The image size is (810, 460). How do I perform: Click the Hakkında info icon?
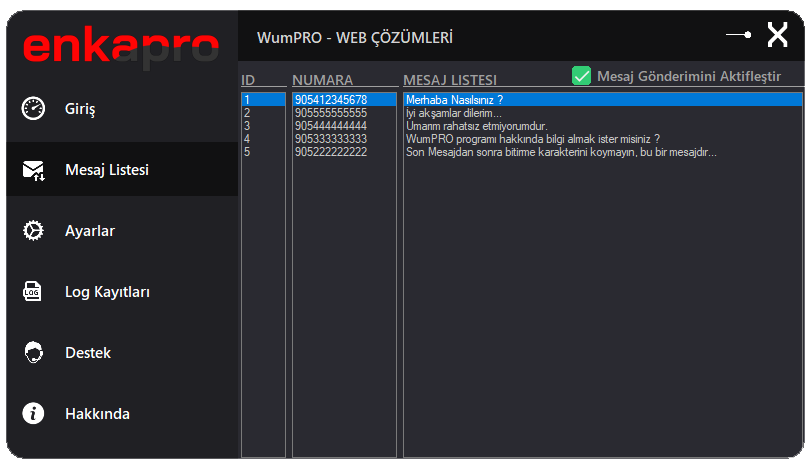coord(33,413)
